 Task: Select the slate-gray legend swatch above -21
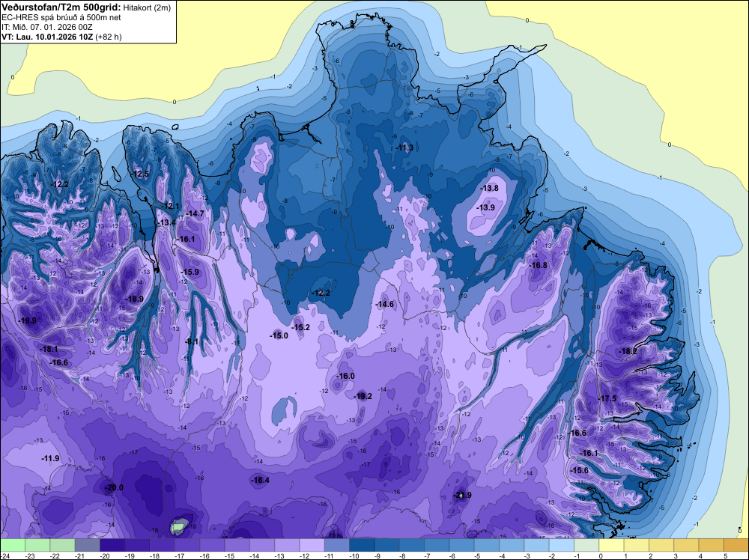[x=88, y=545]
